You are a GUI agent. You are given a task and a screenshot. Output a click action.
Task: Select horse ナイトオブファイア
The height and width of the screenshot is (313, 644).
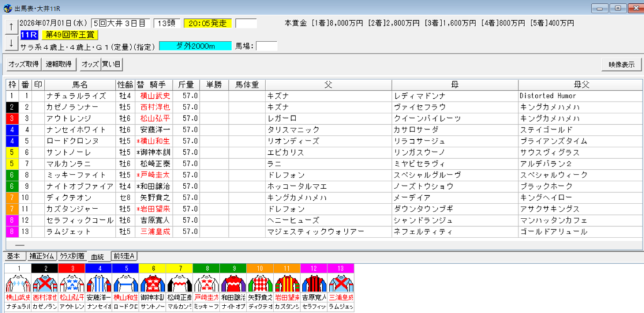point(80,186)
